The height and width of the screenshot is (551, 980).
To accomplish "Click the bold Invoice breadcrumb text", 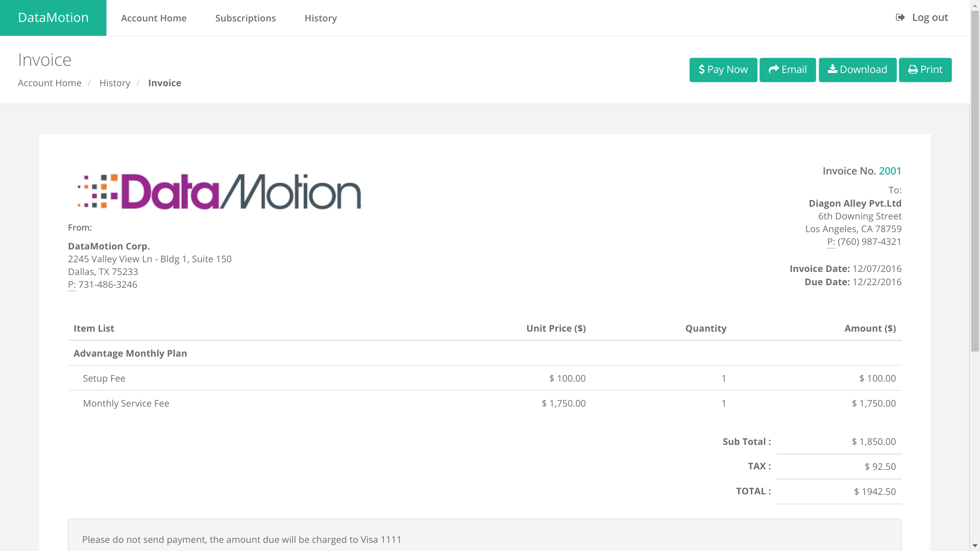I will [164, 83].
